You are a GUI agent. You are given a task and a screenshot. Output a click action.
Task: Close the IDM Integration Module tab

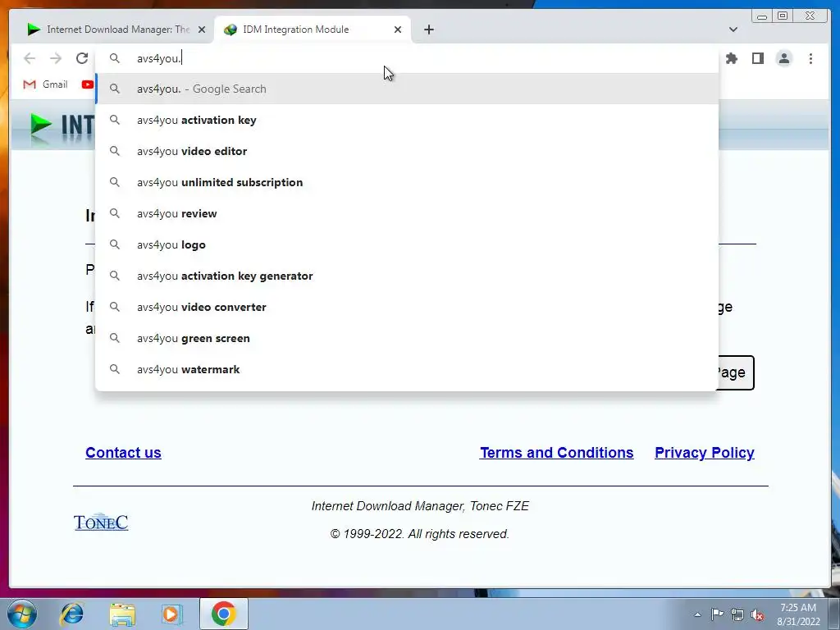tap(398, 30)
